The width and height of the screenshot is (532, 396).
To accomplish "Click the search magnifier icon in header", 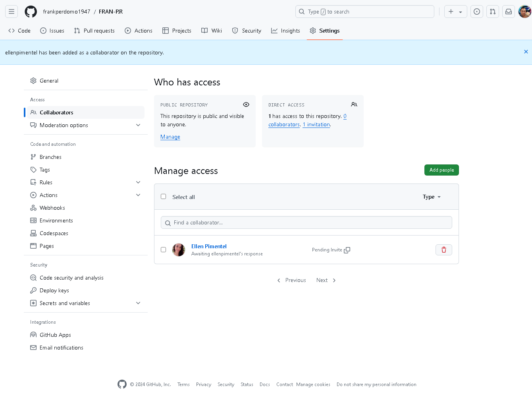I will pos(302,12).
